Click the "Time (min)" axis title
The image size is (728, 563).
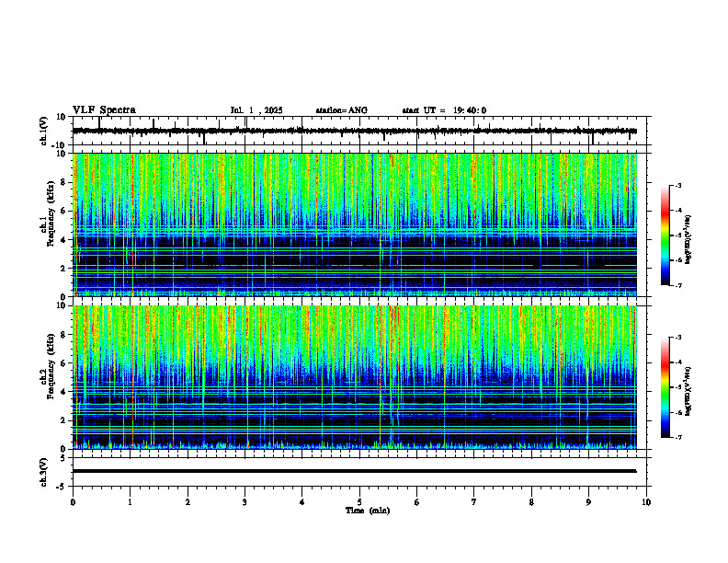coord(368,511)
